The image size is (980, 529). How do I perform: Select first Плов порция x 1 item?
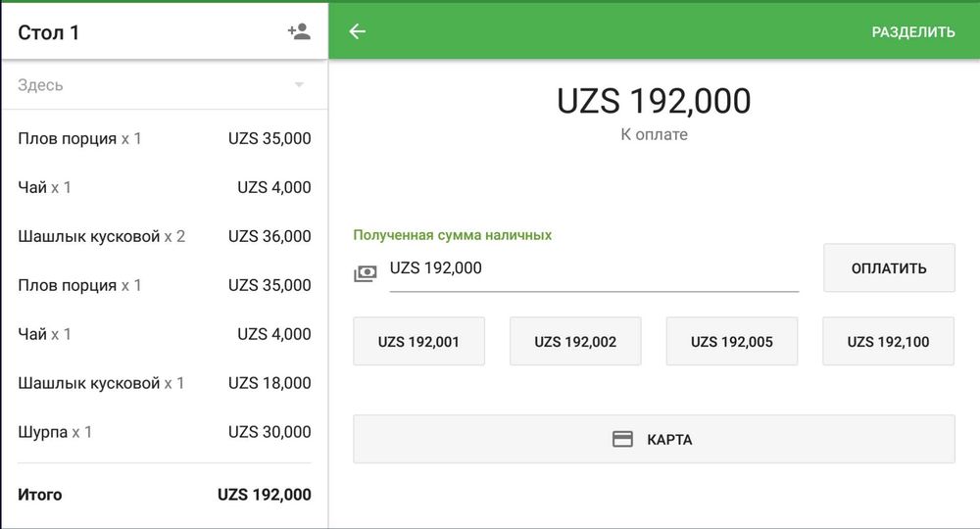point(165,138)
